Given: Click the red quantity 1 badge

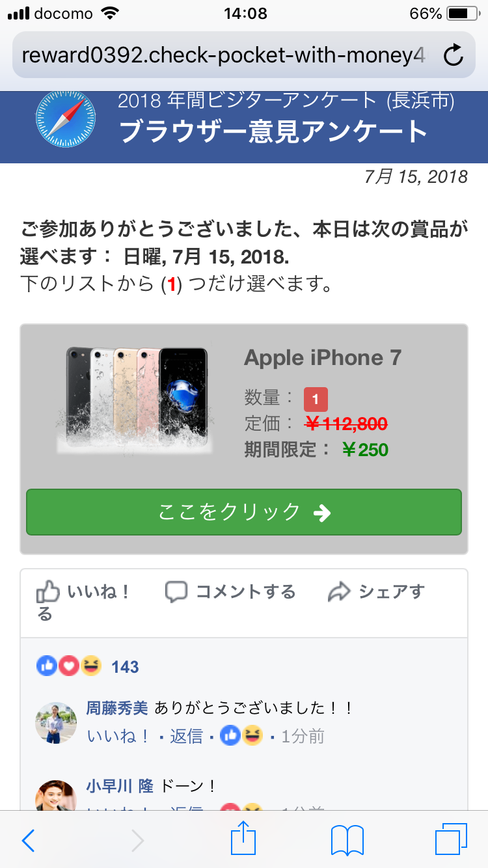Looking at the screenshot, I should (316, 399).
